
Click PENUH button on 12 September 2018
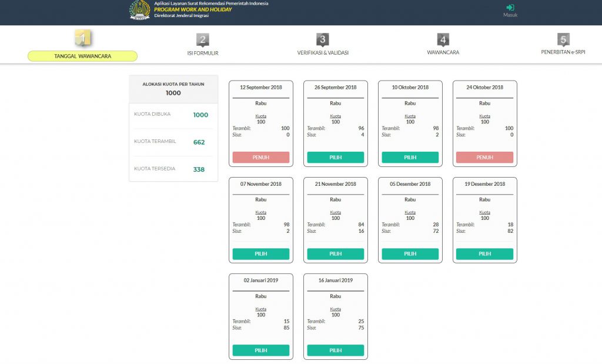pyautogui.click(x=261, y=158)
